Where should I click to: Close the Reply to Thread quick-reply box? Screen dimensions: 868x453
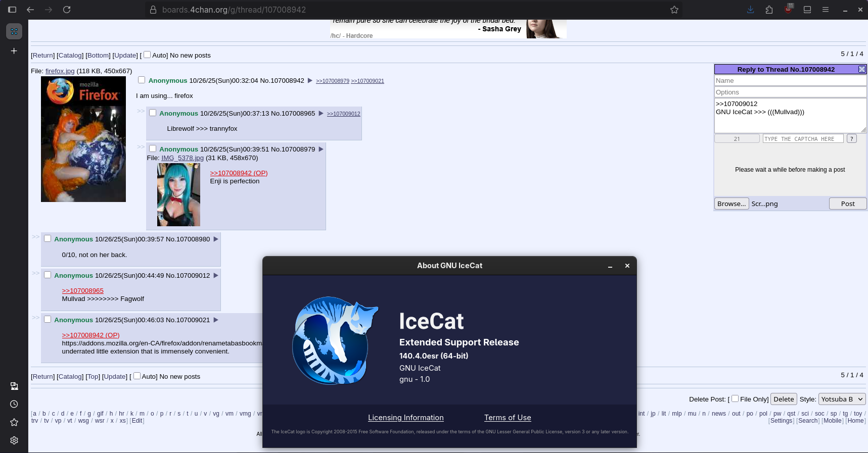click(x=862, y=69)
